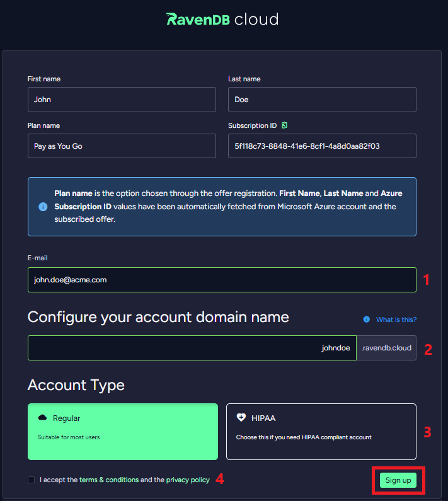This screenshot has height=501, width=448.
Task: Click the Subscription ID label
Action: [x=253, y=125]
